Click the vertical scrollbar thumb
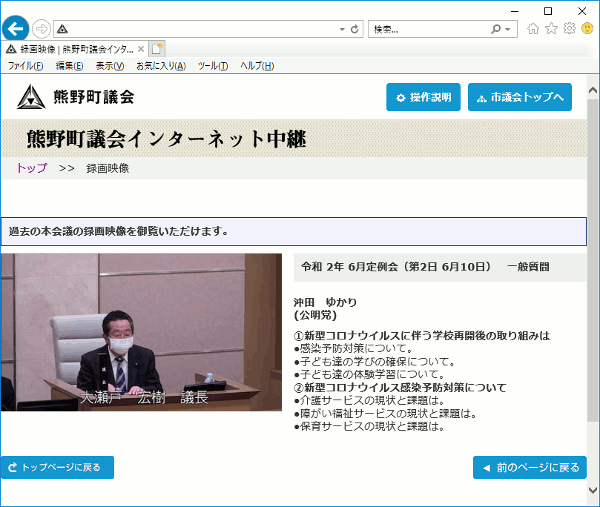The height and width of the screenshot is (507, 600). pyautogui.click(x=593, y=260)
